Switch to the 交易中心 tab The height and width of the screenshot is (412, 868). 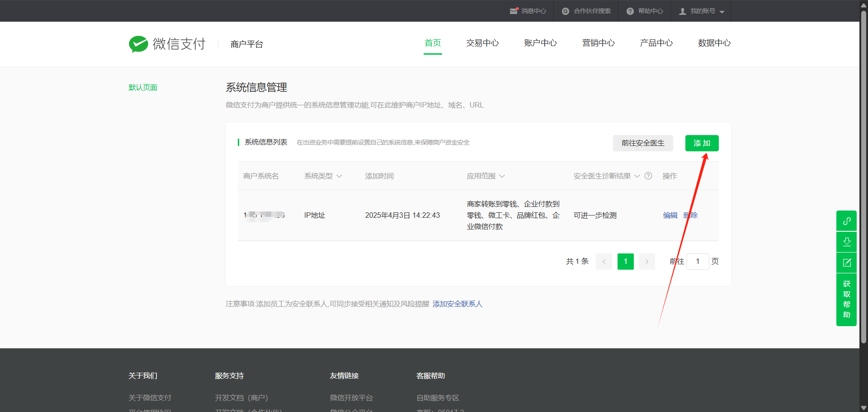pos(482,43)
